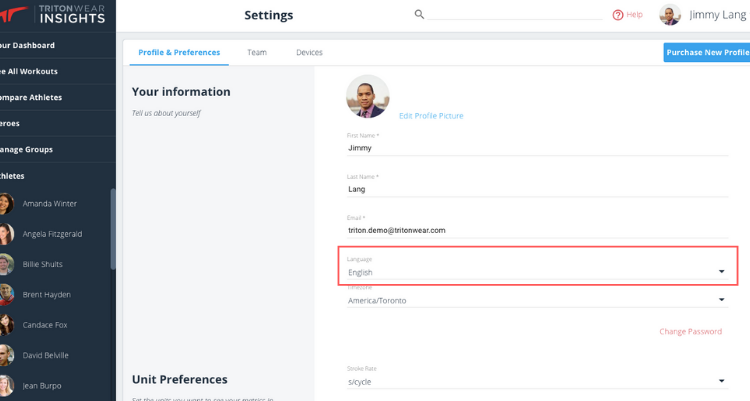Click the sidebar athletes scrollbar
This screenshot has height=401, width=750.
click(113, 229)
